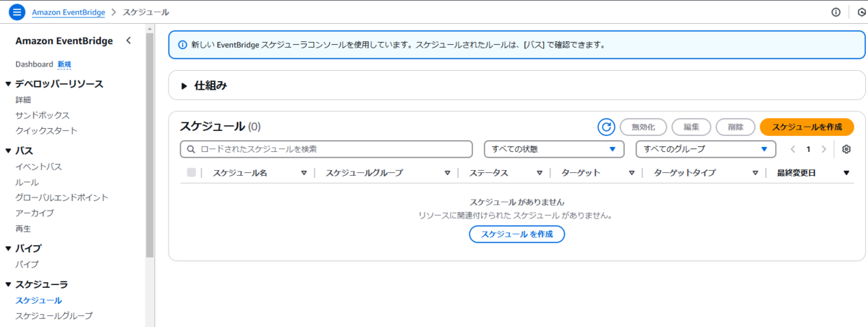Click the スケジュール (0) table heading
The width and height of the screenshot is (868, 327).
coord(220,127)
